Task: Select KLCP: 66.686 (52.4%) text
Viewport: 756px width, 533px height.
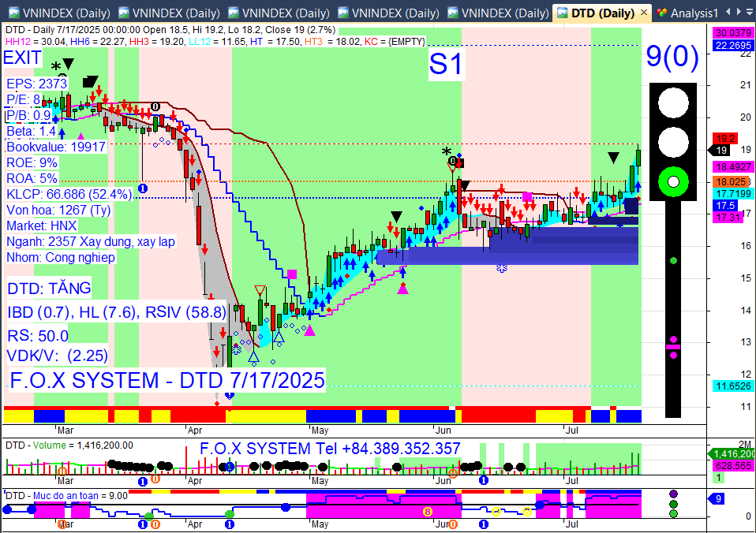Action: coord(69,195)
